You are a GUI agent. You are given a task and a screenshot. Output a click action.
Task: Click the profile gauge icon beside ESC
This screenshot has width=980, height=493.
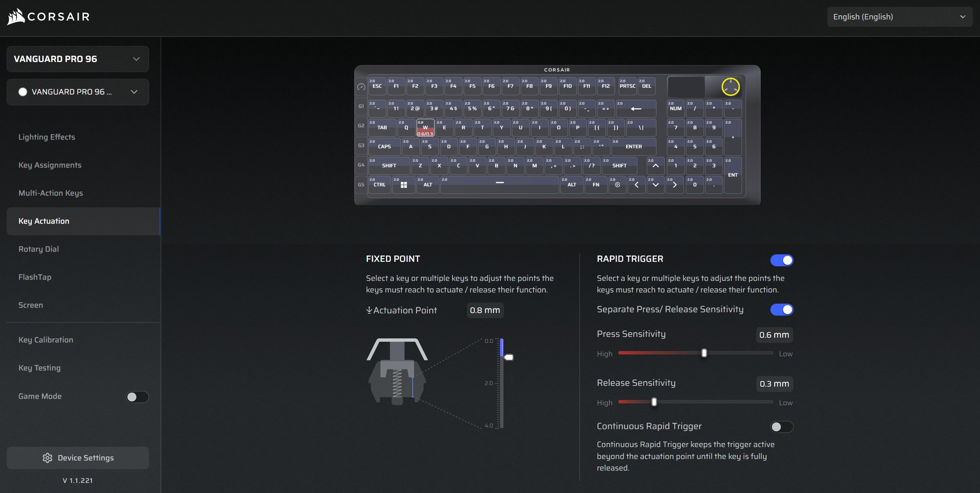point(361,87)
